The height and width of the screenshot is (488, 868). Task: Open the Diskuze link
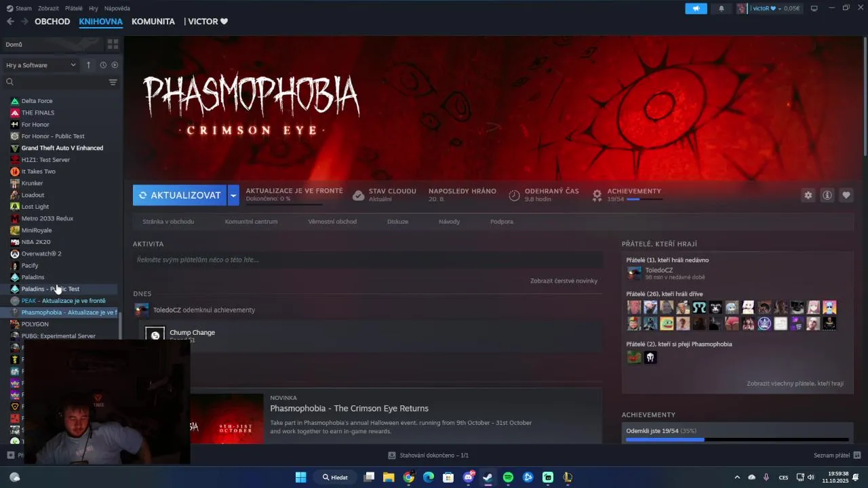(x=397, y=222)
